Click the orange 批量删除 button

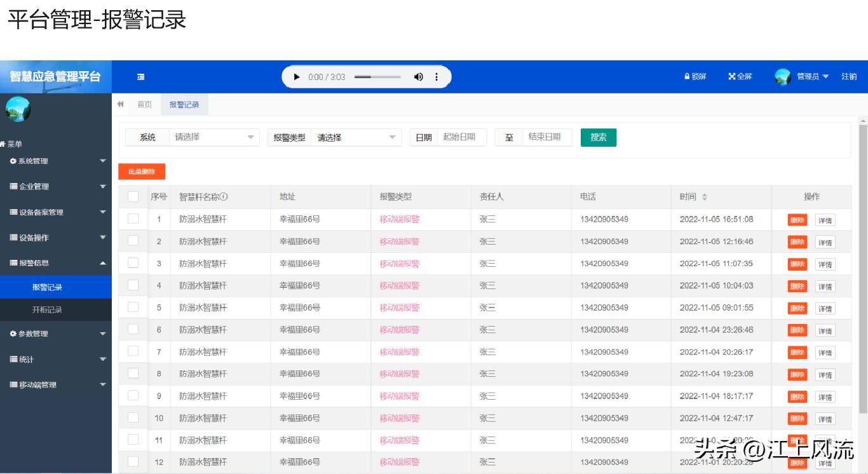pyautogui.click(x=141, y=171)
